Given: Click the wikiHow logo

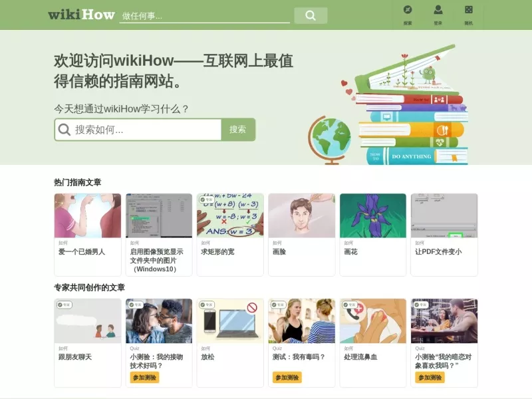Looking at the screenshot, I should tap(81, 15).
